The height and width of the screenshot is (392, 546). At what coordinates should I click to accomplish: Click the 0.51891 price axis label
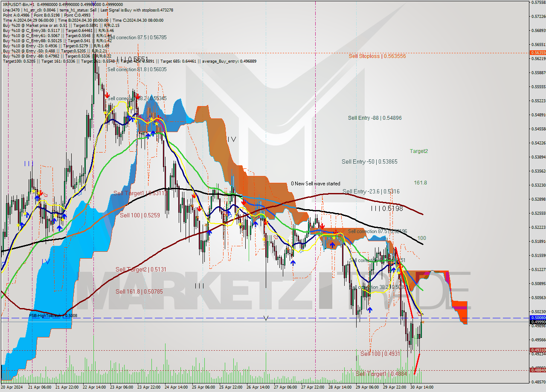[538, 241]
